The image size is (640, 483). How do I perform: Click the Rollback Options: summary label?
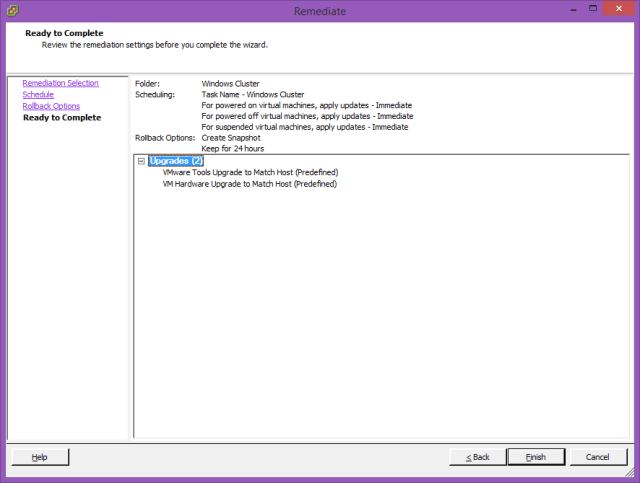165,138
